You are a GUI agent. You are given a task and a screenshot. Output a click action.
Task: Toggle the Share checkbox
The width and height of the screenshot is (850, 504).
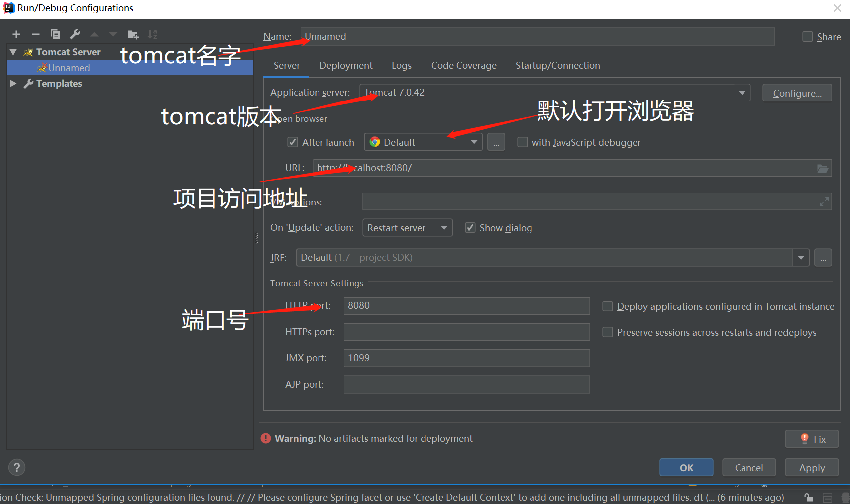click(807, 37)
